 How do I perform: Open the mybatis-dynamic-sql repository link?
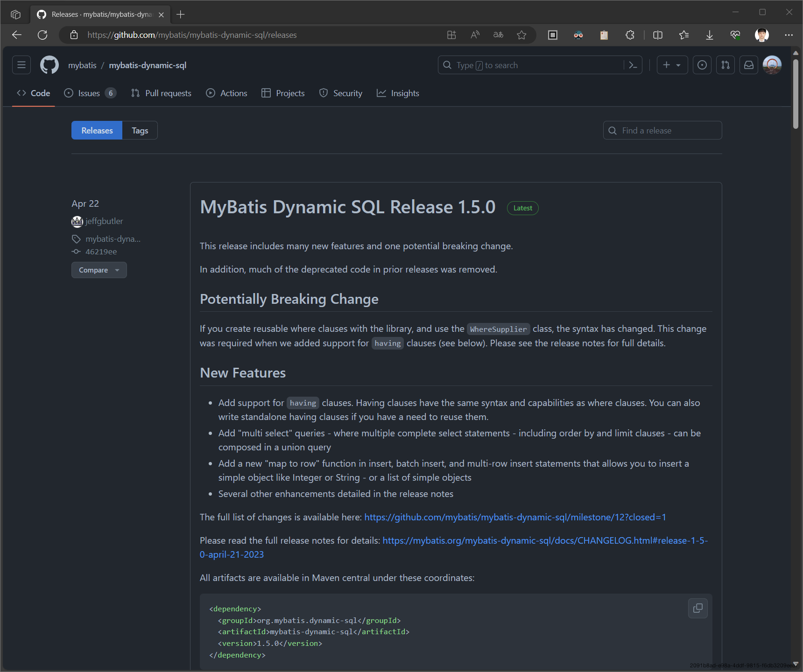(148, 65)
